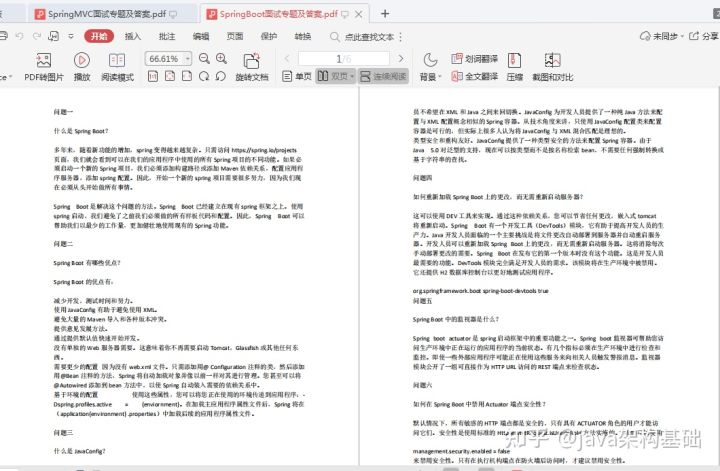Close the SpringBoot pdf tab

pos(359,14)
